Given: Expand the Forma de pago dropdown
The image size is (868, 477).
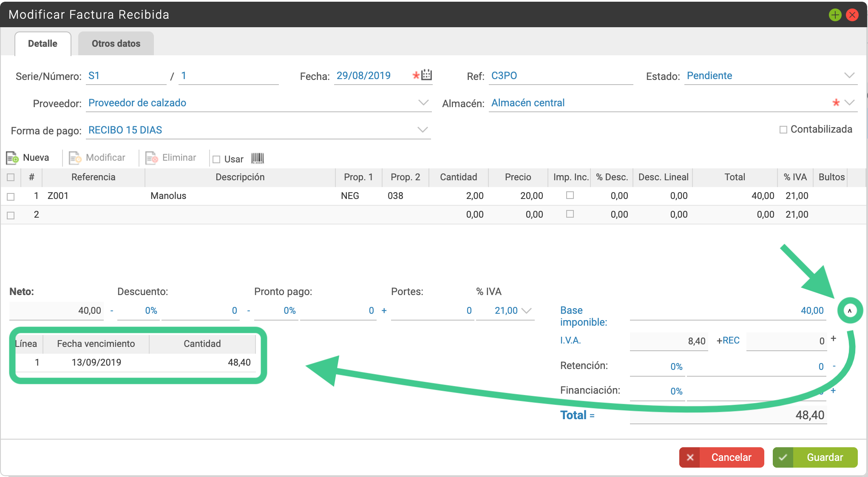Looking at the screenshot, I should pos(422,130).
